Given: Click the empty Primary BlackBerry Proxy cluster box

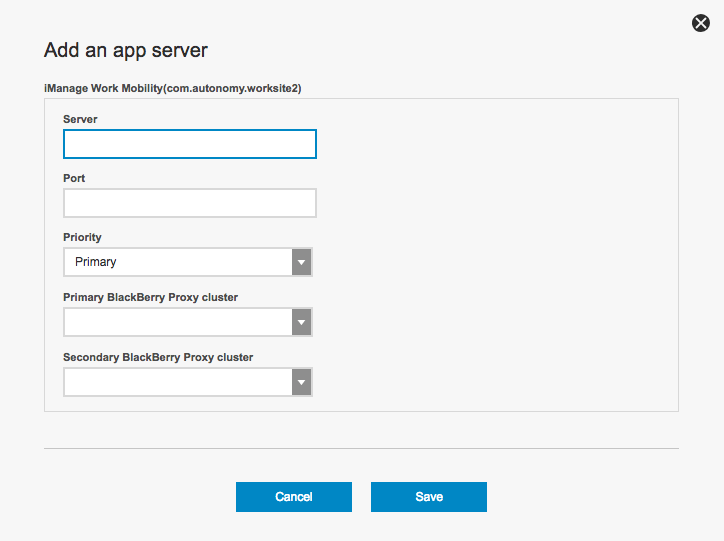Looking at the screenshot, I should [177, 322].
